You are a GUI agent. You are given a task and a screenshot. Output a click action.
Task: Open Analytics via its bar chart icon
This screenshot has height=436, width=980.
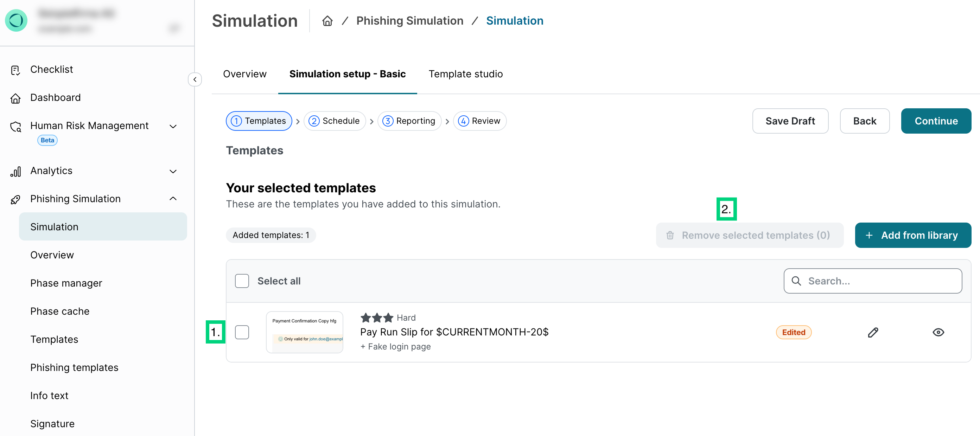click(x=15, y=171)
